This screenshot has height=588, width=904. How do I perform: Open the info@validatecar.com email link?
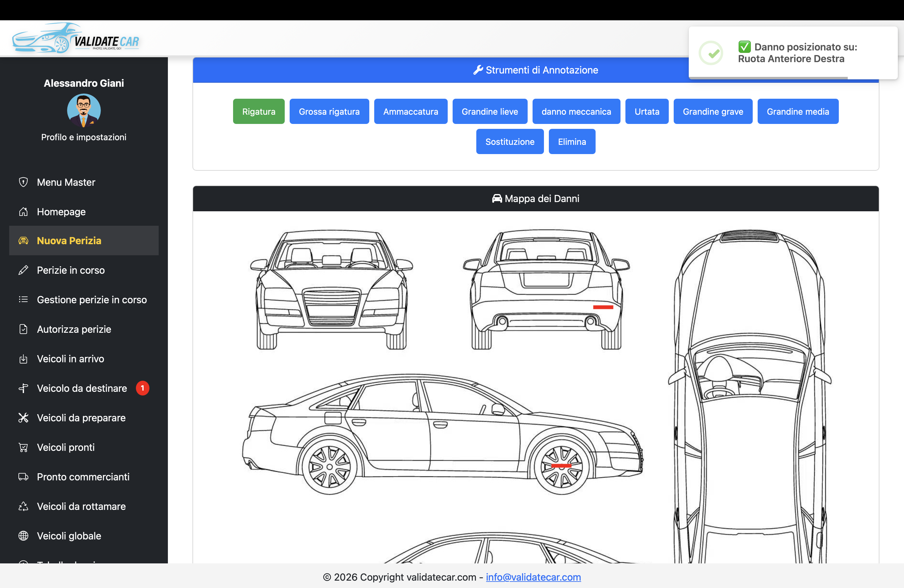click(x=533, y=577)
